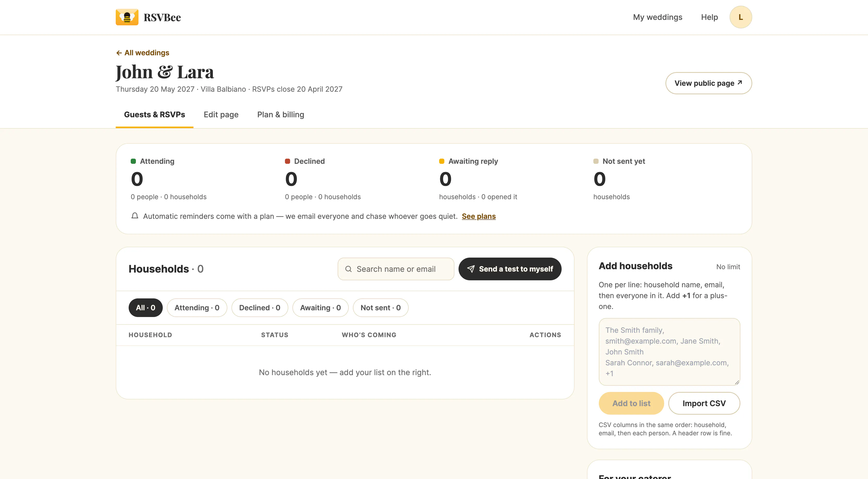Click the red Declined status dot
The image size is (868, 479).
288,161
